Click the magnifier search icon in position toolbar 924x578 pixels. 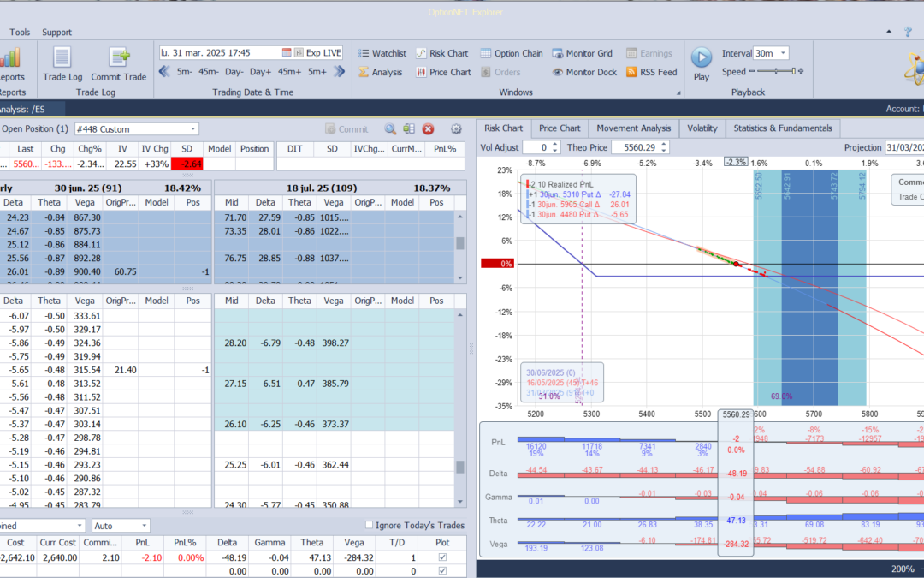390,129
